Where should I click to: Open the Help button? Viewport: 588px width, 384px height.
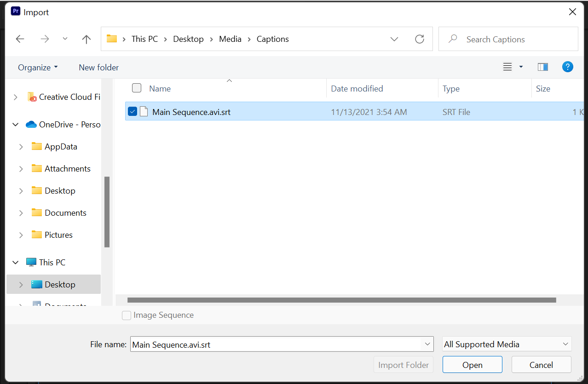click(568, 67)
